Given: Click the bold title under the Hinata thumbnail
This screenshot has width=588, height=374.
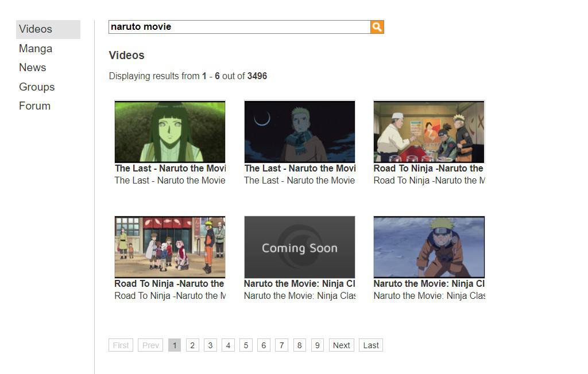Looking at the screenshot, I should [x=170, y=168].
